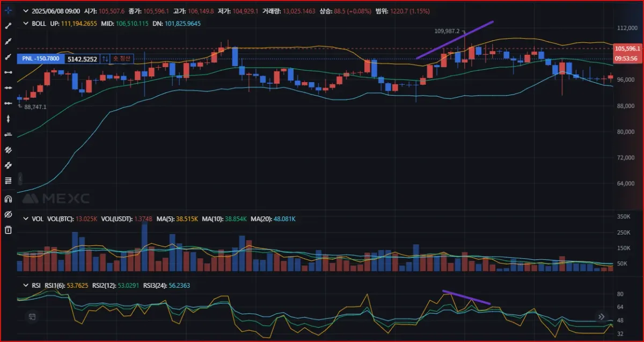Click the 5142.5252 position size value

pyautogui.click(x=83, y=59)
